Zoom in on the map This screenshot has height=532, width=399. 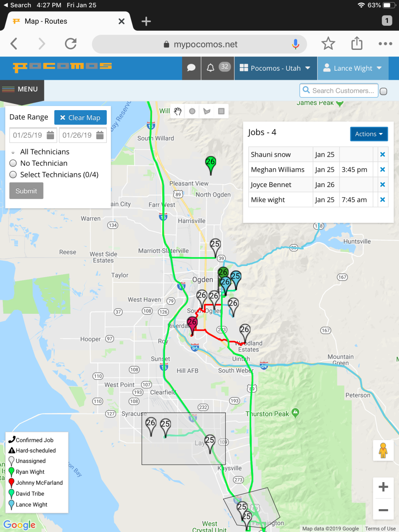tap(383, 487)
